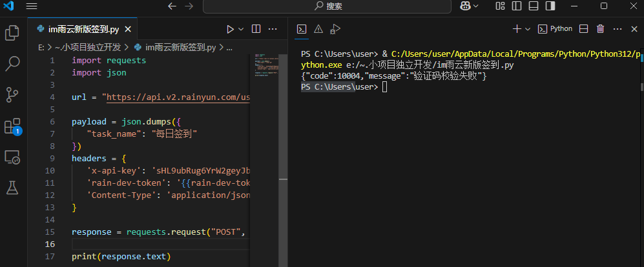Open the hamburger application menu
644x267 pixels.
(31, 6)
